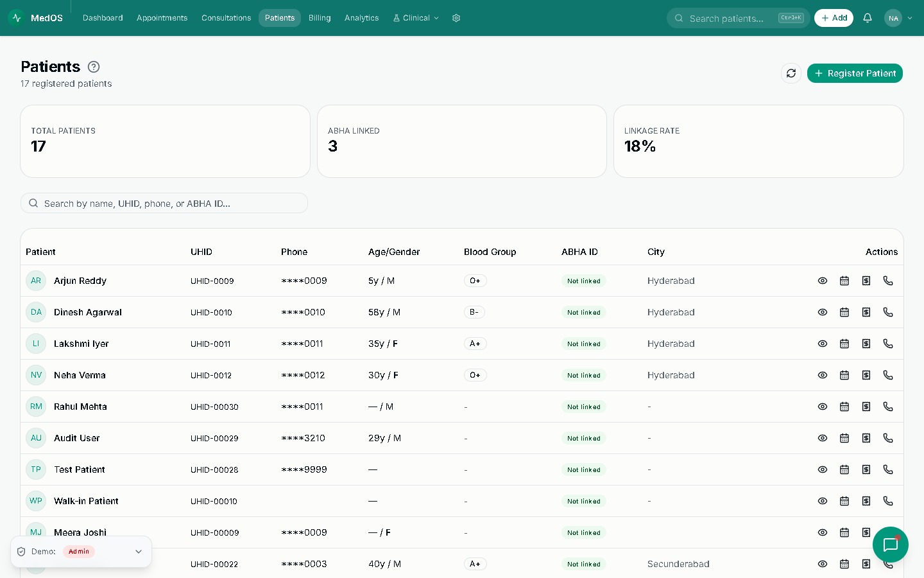This screenshot has width=924, height=578.
Task: Calendar icon for Audit User
Action: [x=844, y=438]
